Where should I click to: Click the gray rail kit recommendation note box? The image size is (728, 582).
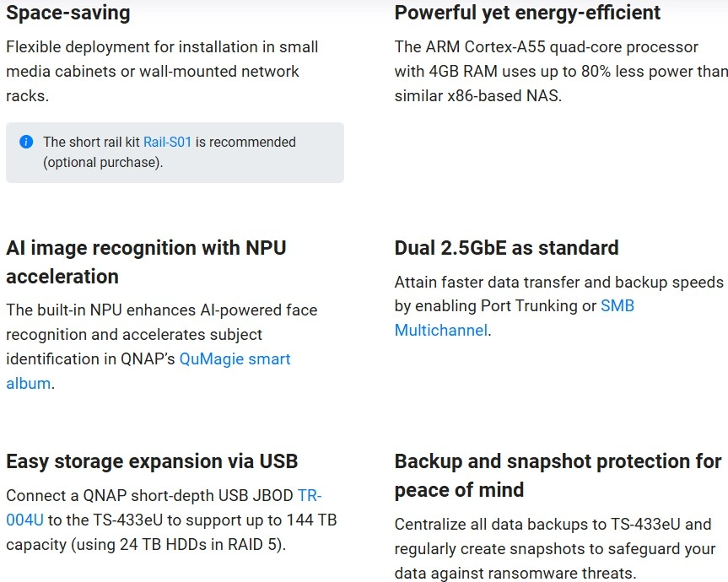[x=175, y=153]
